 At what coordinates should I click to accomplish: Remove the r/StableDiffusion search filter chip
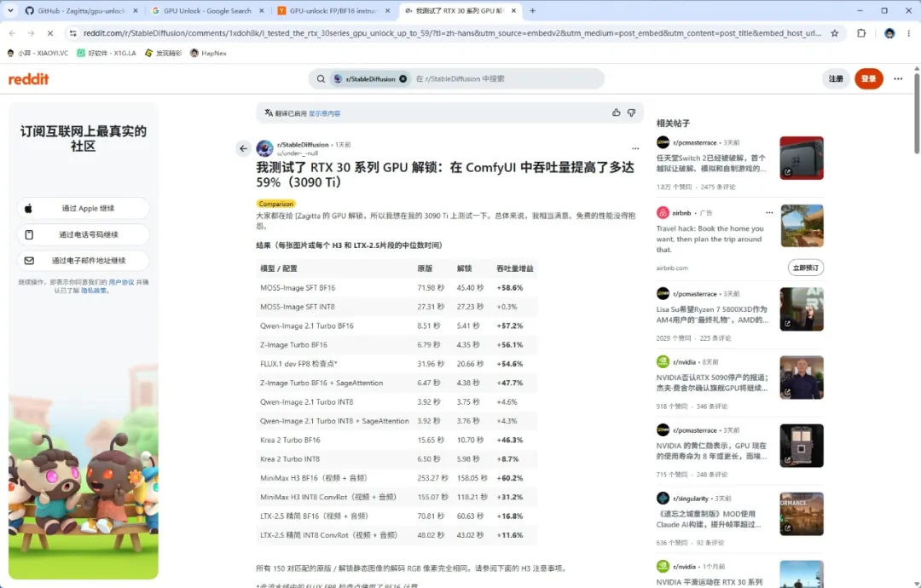tap(403, 78)
